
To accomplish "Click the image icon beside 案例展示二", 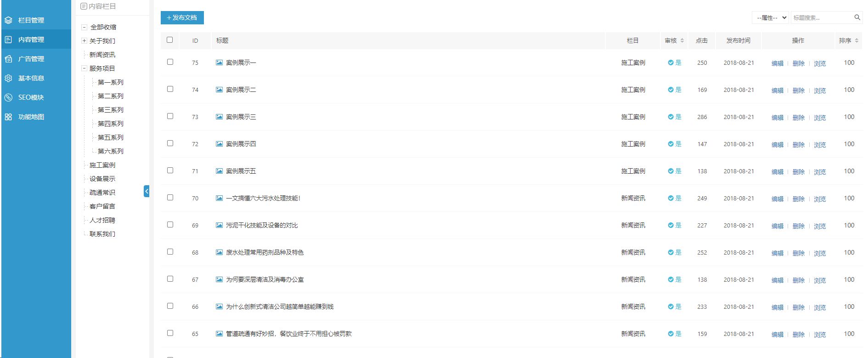I will (219, 90).
